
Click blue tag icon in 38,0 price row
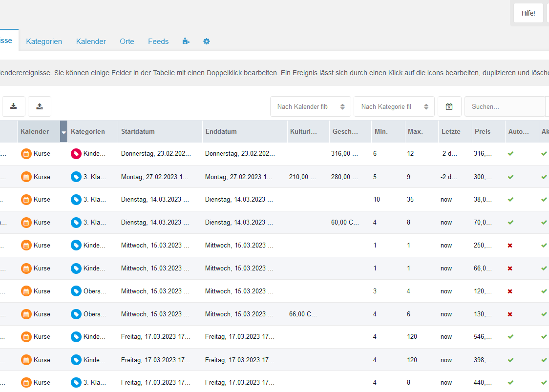click(x=76, y=200)
